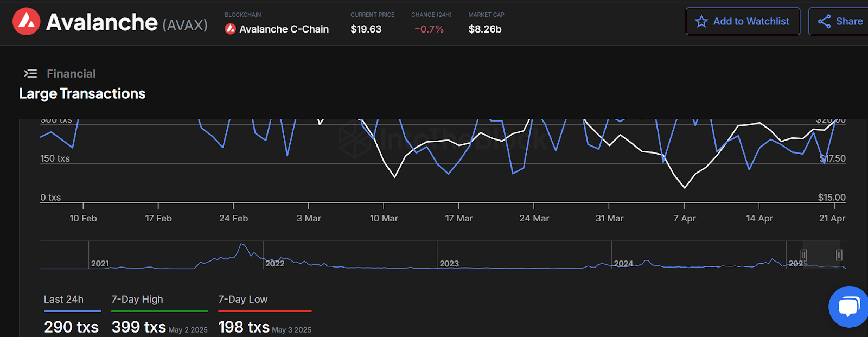Toggle the sidebar menu icon beside Financial
The image size is (868, 337).
click(30, 73)
